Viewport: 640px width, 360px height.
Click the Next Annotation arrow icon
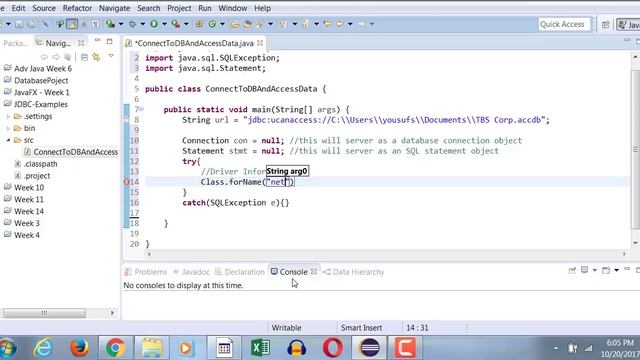tap(283, 24)
